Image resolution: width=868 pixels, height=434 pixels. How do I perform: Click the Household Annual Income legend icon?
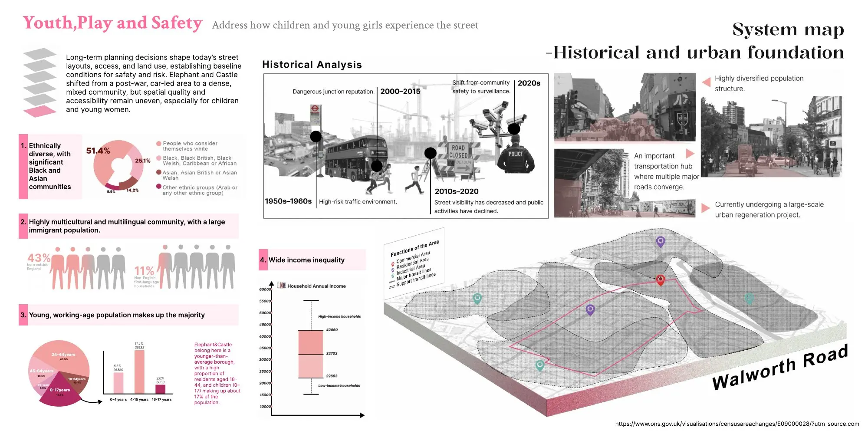click(x=281, y=286)
